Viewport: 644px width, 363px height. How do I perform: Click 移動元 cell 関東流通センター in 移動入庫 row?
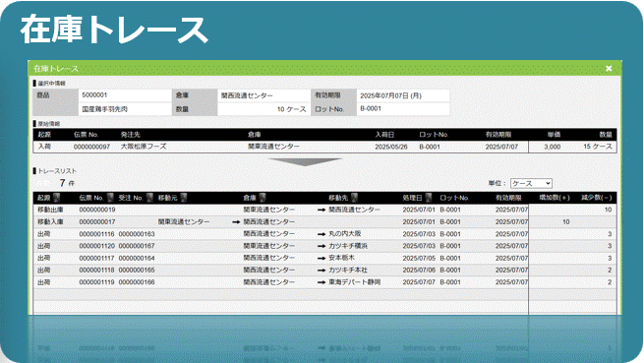point(184,222)
